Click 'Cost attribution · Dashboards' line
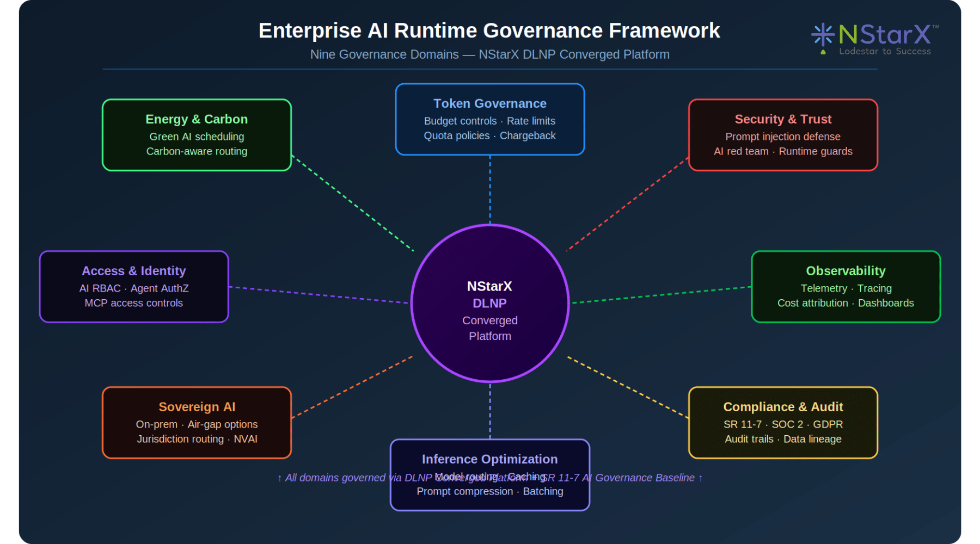The height and width of the screenshot is (544, 980). 846,303
